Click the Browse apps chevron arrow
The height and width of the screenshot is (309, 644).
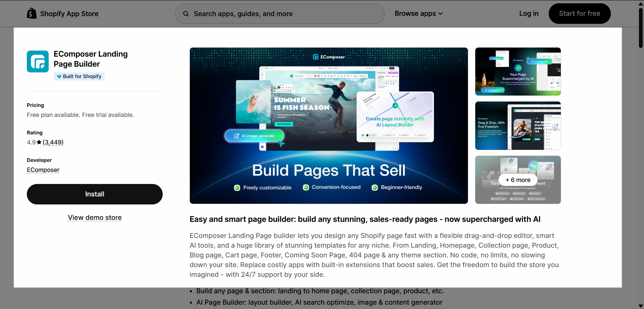pyautogui.click(x=440, y=14)
